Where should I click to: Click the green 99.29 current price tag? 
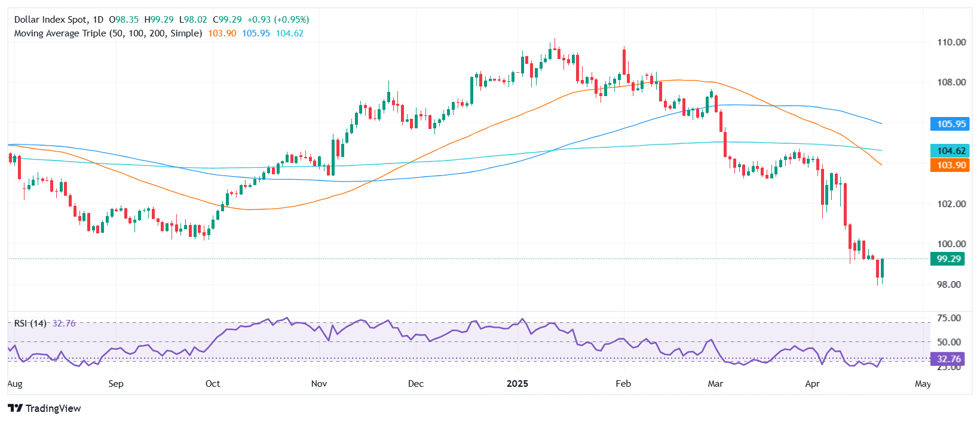pos(948,259)
